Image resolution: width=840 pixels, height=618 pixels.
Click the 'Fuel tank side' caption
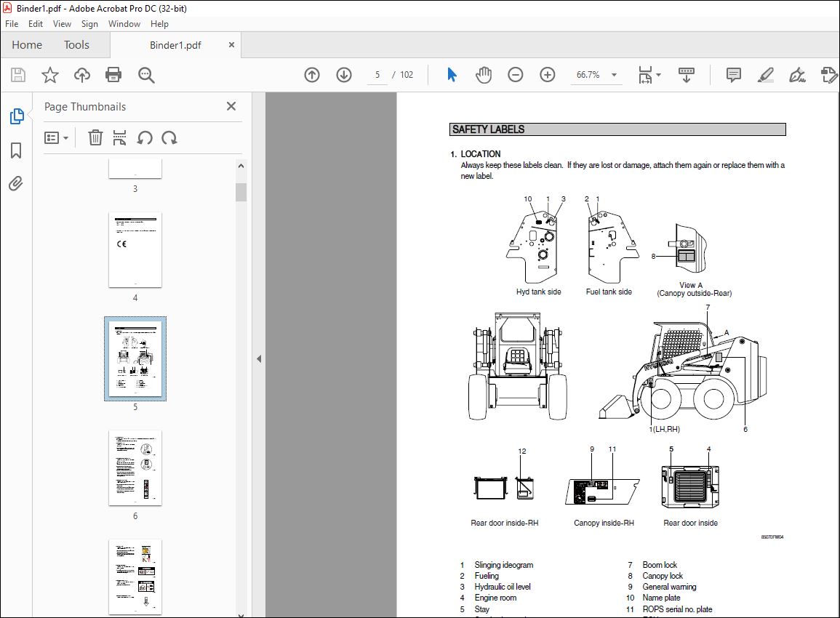pyautogui.click(x=609, y=292)
